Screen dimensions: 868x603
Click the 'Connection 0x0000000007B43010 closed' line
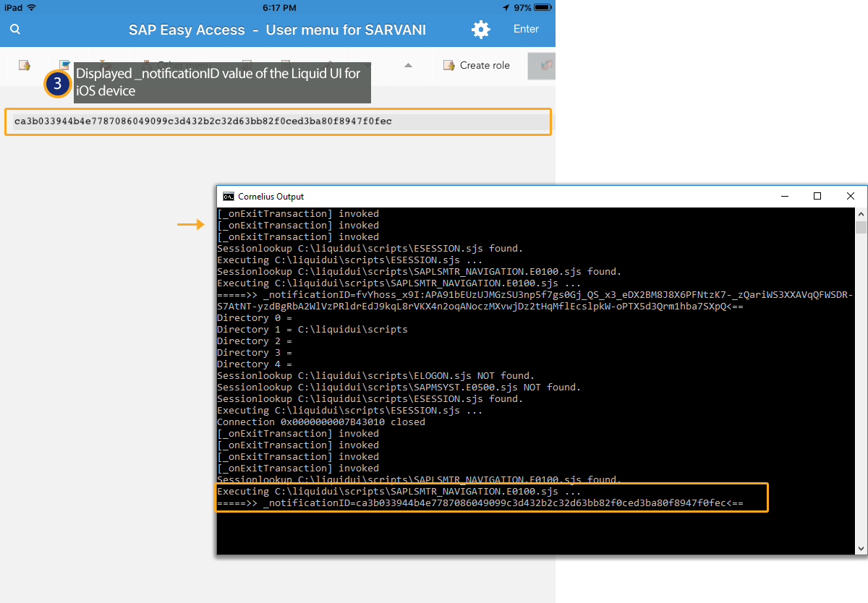click(x=321, y=422)
